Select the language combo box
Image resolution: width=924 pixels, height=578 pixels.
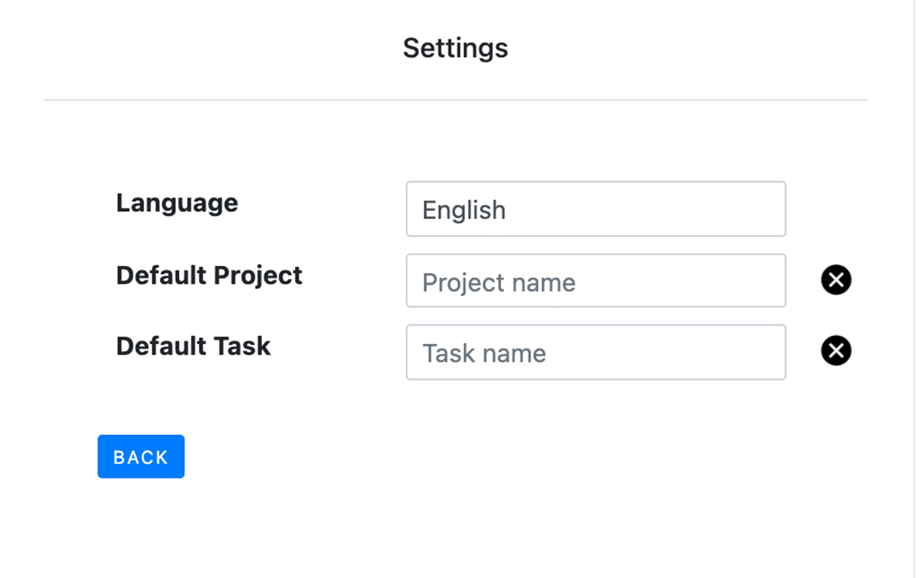[596, 210]
